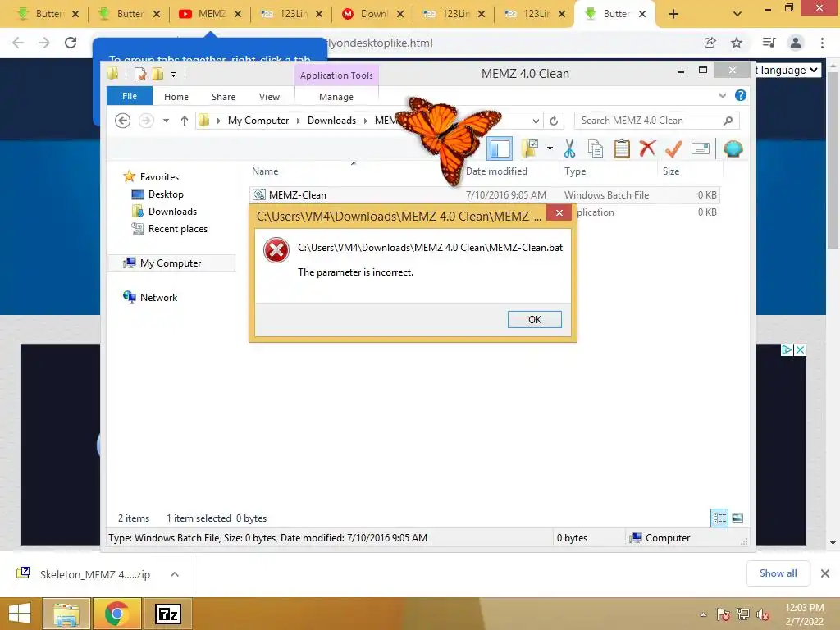840x630 pixels.
Task: Click the Paste clipboard icon
Action: [x=622, y=148]
